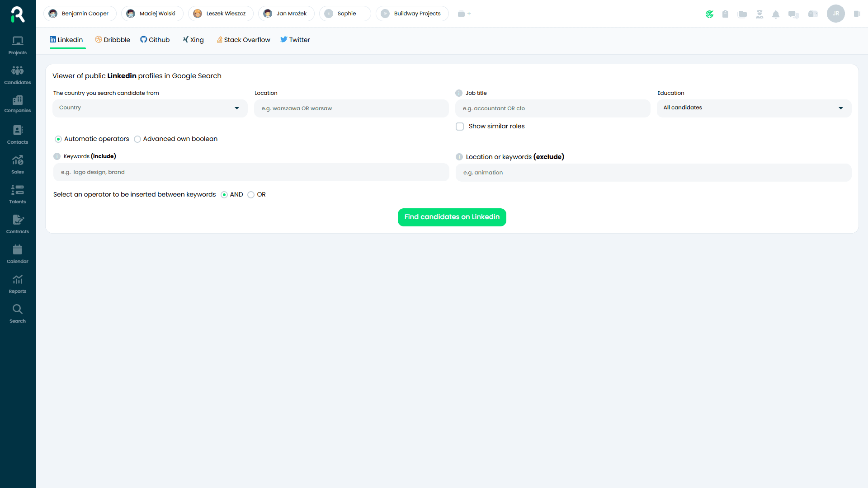Expand the Education All candidates dropdown
Screen dimensions: 868x488
(x=753, y=108)
